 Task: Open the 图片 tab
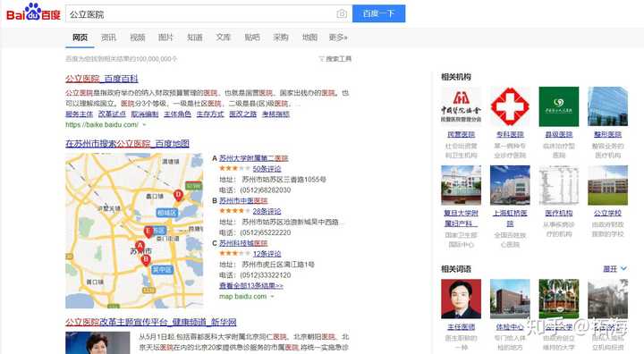(x=165, y=38)
